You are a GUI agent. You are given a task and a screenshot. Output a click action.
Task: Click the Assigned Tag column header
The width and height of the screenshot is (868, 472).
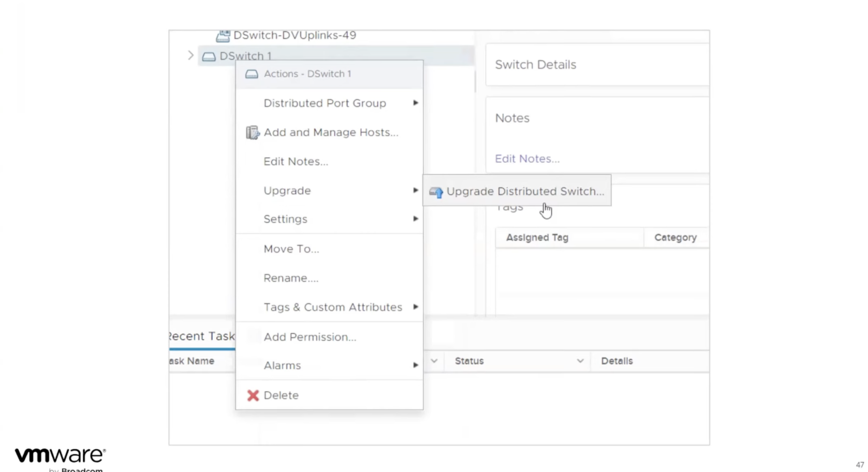click(537, 237)
